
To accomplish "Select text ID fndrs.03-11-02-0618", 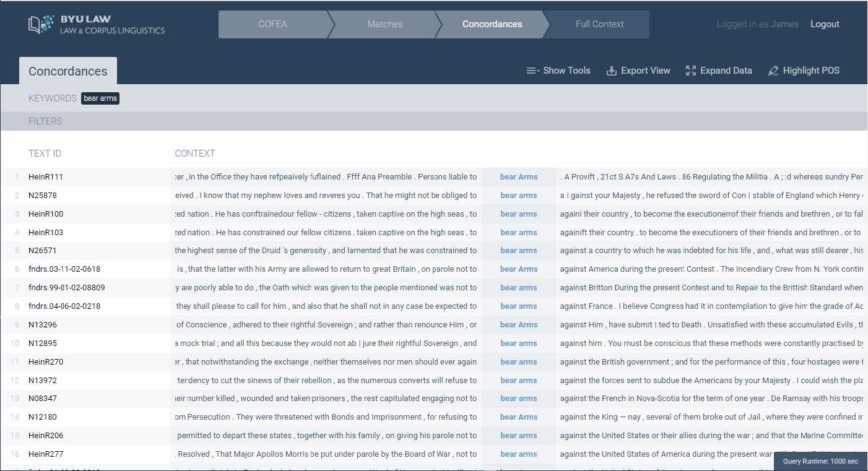I will (64, 269).
